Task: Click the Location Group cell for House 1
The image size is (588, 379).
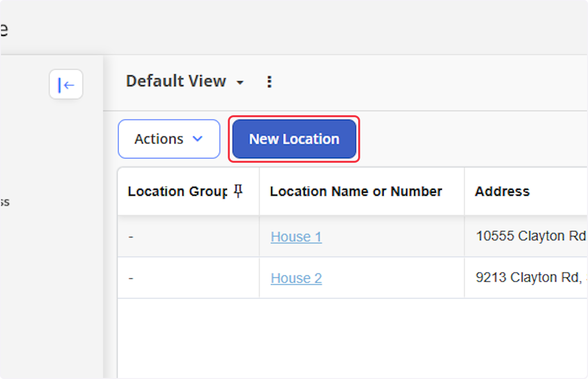Action: coord(188,236)
